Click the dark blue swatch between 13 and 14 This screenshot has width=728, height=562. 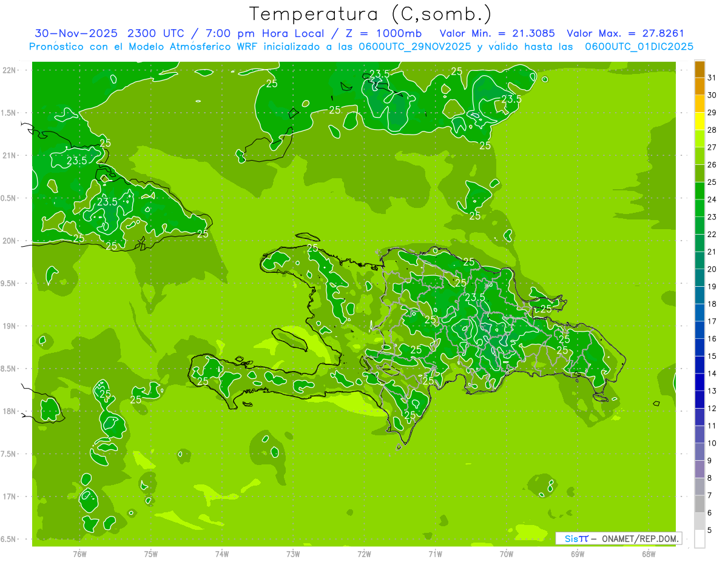coord(699,383)
